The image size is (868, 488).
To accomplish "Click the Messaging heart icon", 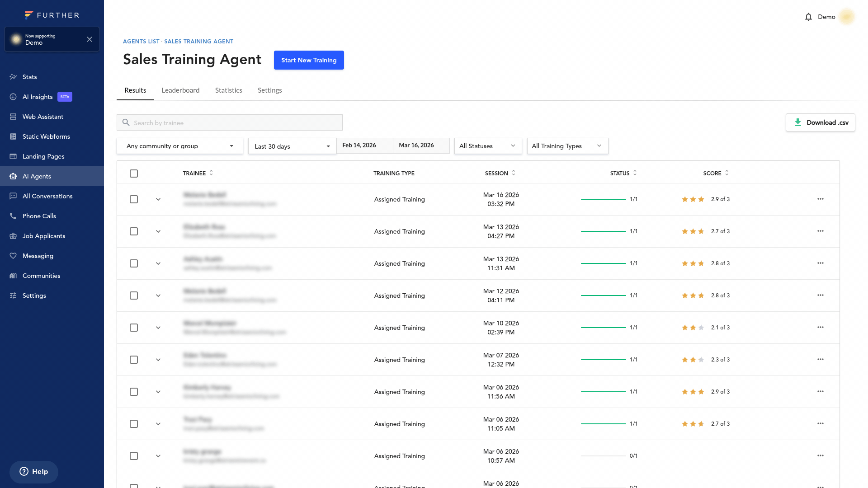I will coord(13,256).
